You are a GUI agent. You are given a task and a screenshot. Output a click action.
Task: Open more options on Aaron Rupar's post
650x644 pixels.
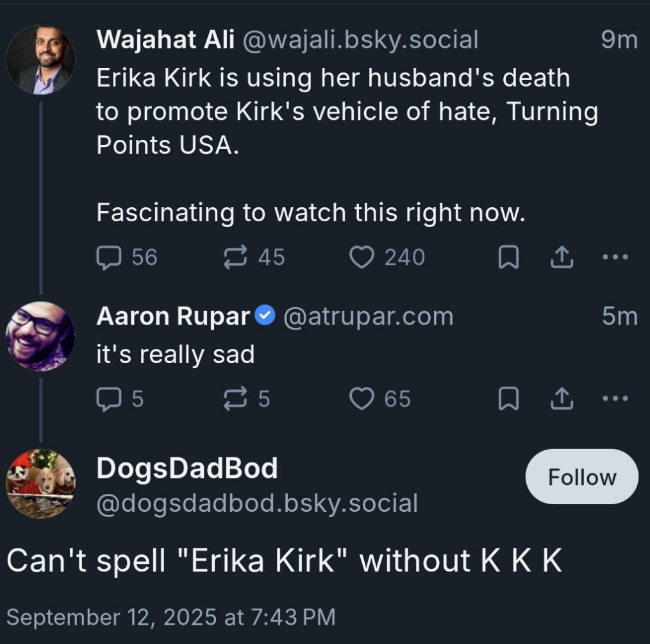615,399
